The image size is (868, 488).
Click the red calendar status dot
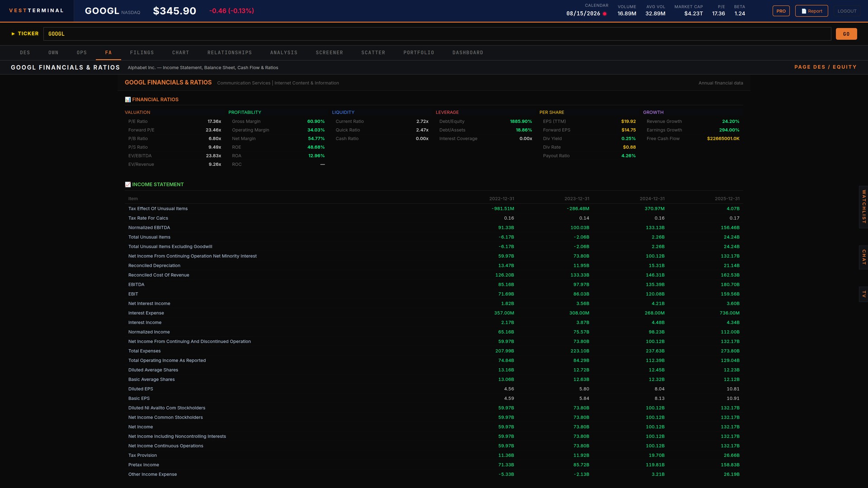coord(604,14)
